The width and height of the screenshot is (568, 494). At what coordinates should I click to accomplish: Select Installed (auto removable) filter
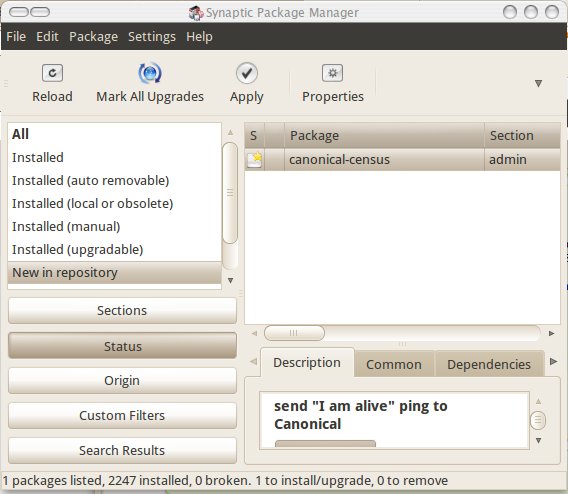[x=114, y=180]
